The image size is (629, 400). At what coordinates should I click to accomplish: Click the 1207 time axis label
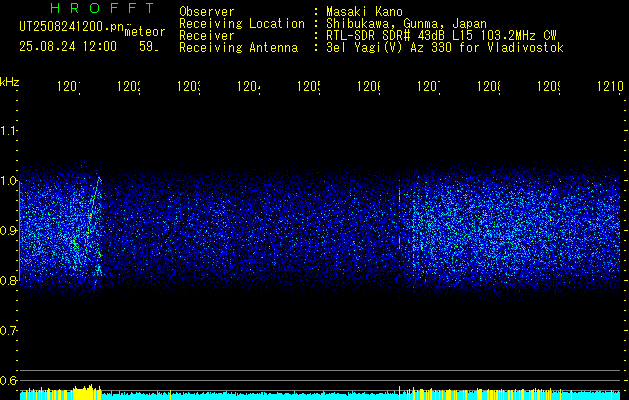[429, 87]
